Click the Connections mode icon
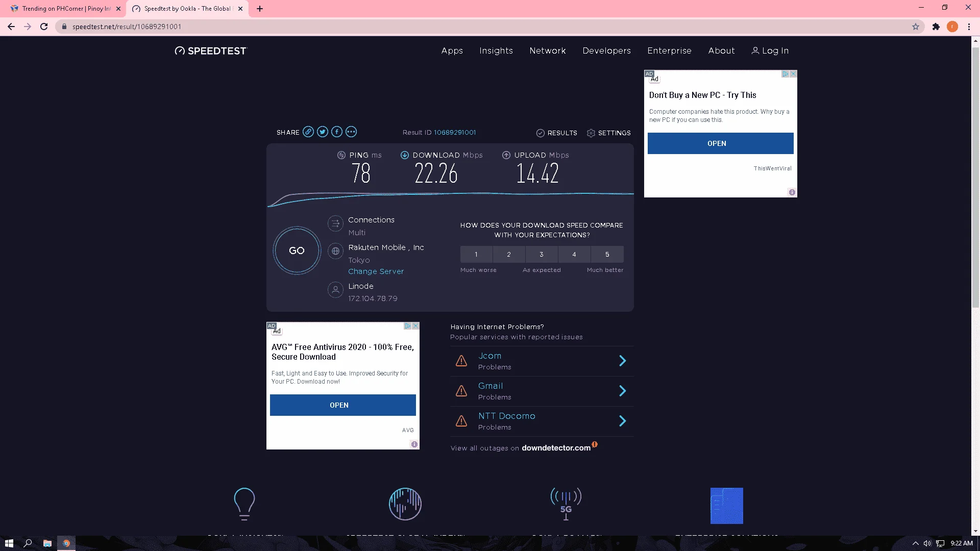Image resolution: width=980 pixels, height=551 pixels. click(335, 223)
